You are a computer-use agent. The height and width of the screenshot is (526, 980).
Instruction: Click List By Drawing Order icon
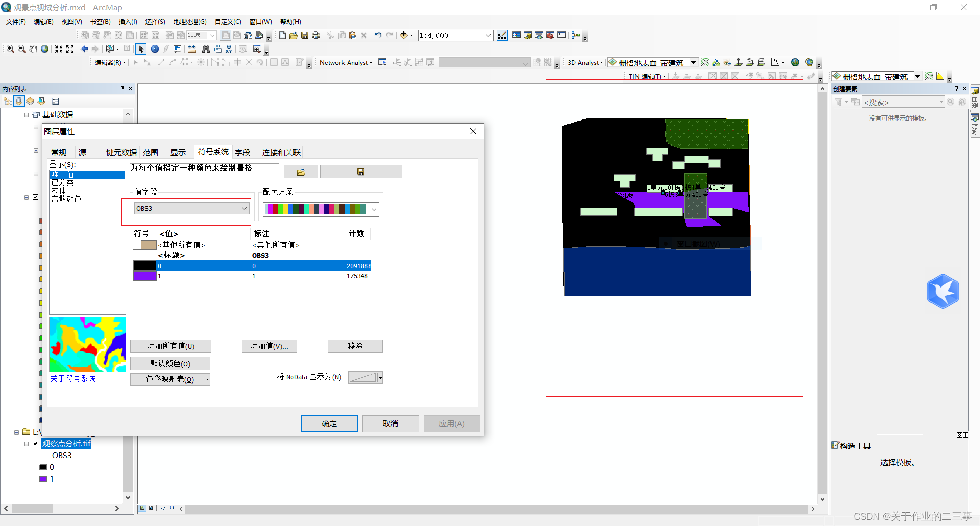tap(8, 101)
